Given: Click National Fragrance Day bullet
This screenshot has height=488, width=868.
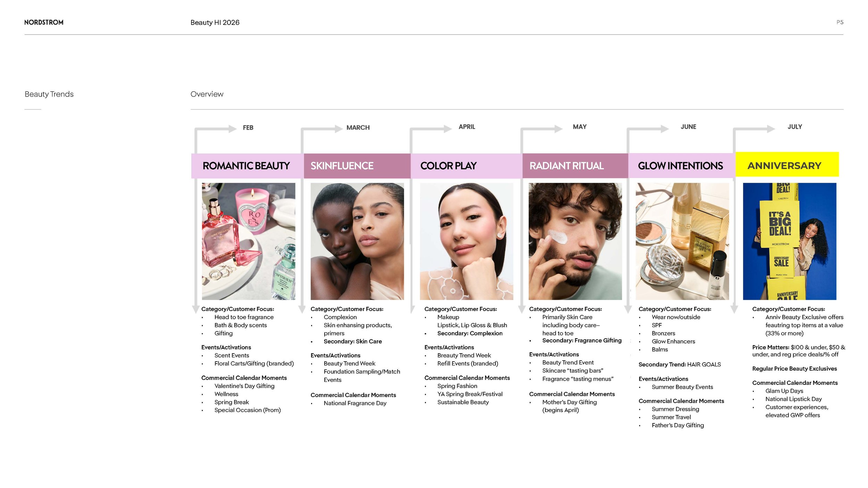Looking at the screenshot, I should (x=355, y=403).
